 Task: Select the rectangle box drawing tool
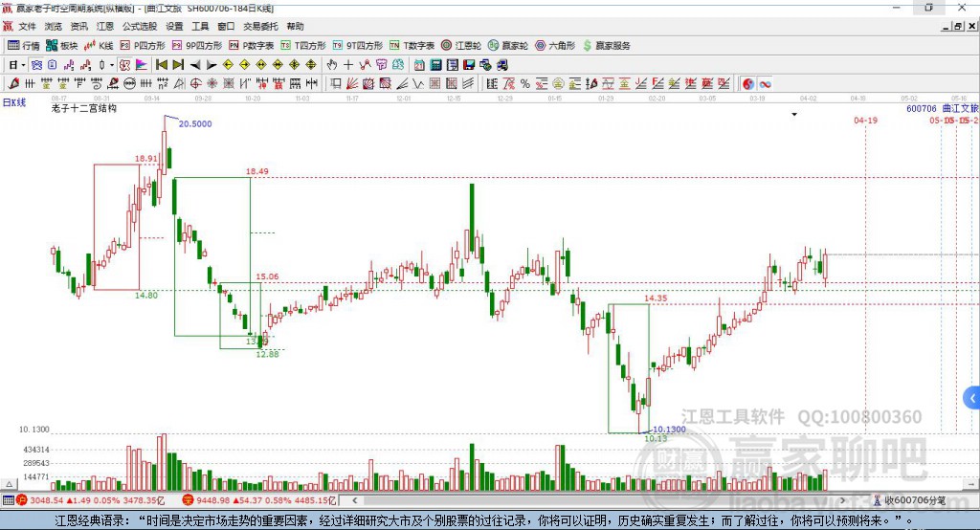(336, 84)
